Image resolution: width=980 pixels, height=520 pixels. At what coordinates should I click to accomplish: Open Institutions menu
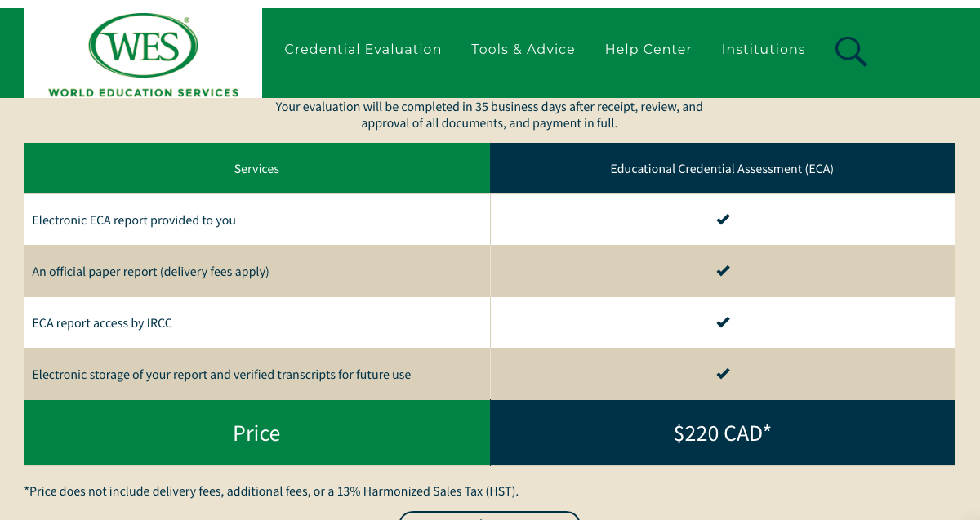pyautogui.click(x=763, y=50)
